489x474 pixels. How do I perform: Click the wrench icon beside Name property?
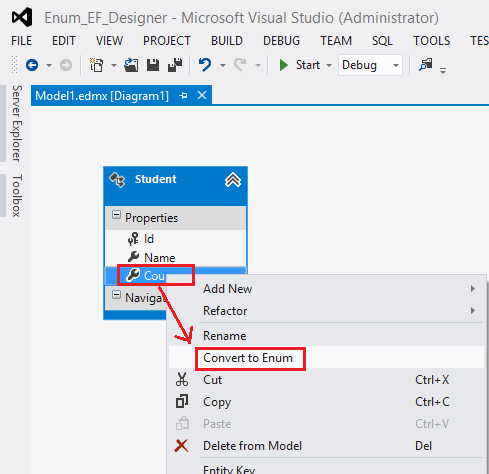(x=133, y=257)
